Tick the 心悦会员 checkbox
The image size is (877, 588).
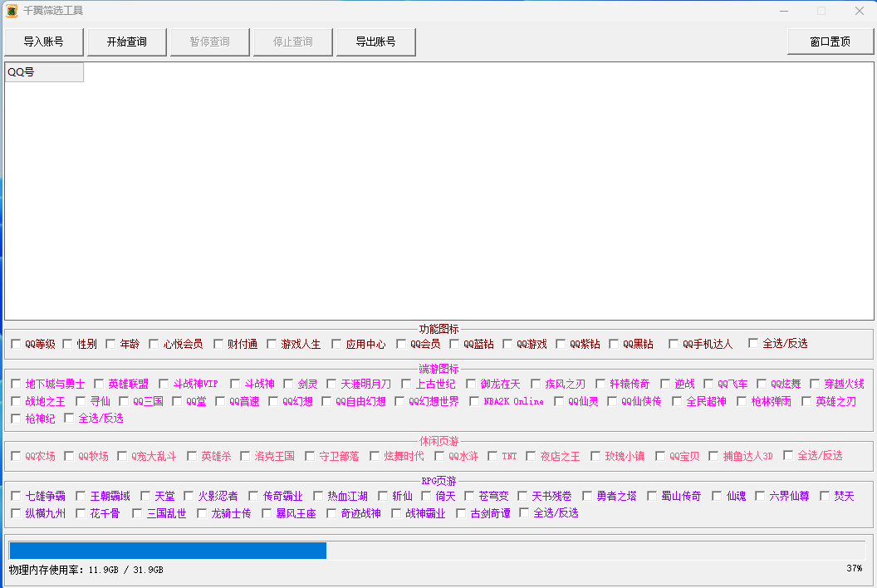point(154,344)
